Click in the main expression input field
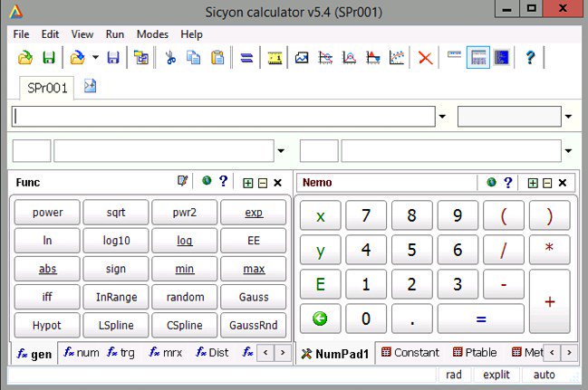The width and height of the screenshot is (588, 390). (x=224, y=117)
